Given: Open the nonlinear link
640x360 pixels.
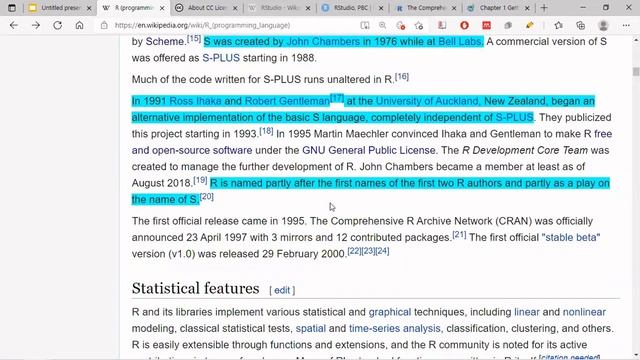Looking at the screenshot, I should click(584, 312).
